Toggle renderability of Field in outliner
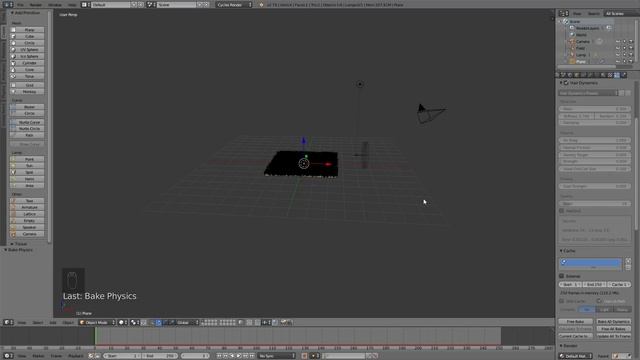This screenshot has width=640, height=360. pos(631,48)
